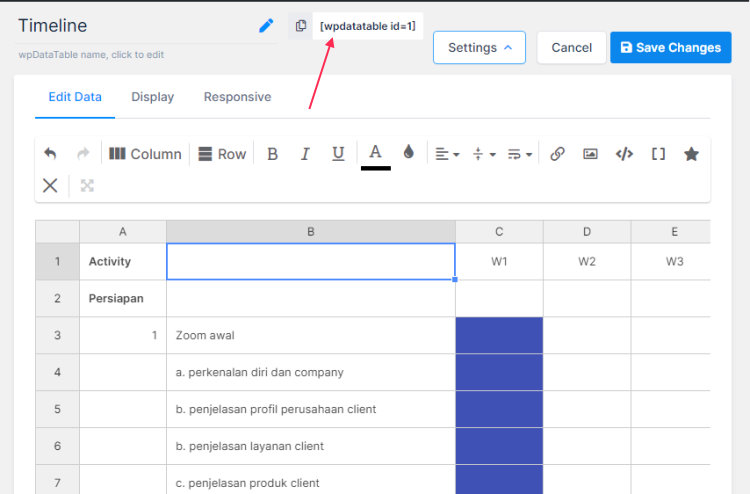Viewport: 750px width, 494px height.
Task: Open the horizontal alignment dropdown
Action: click(x=447, y=154)
